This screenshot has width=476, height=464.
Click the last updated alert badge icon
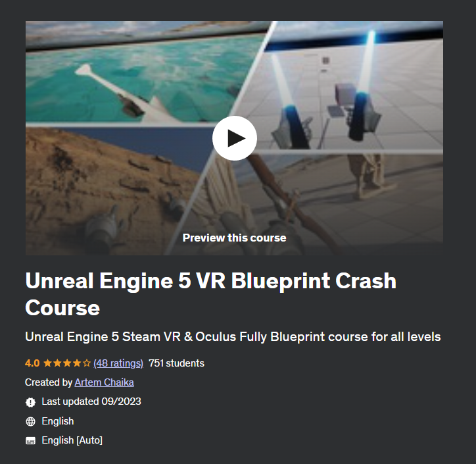pyautogui.click(x=30, y=402)
